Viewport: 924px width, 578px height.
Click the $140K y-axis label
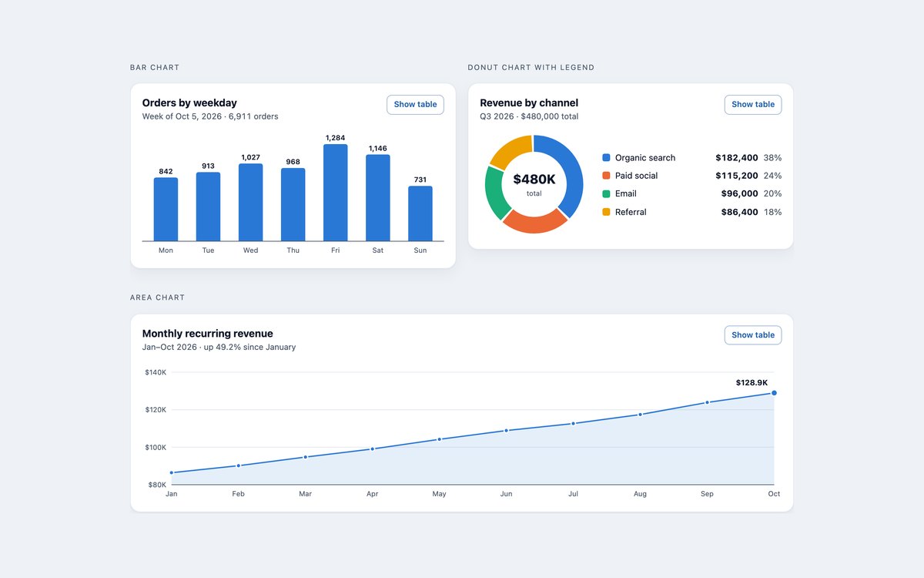coord(156,372)
